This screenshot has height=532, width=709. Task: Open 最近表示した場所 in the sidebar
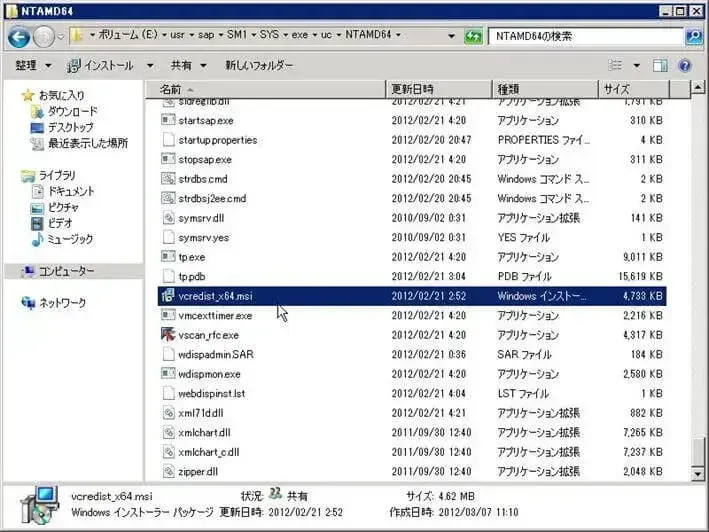pos(88,143)
